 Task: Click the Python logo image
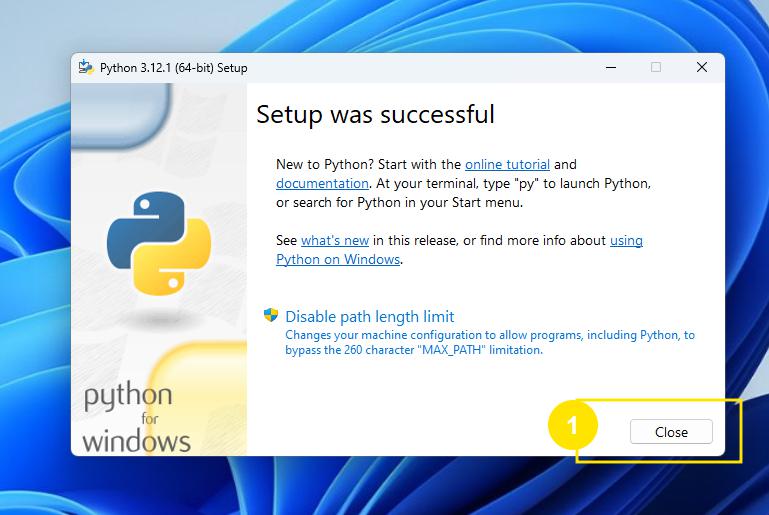(x=159, y=243)
